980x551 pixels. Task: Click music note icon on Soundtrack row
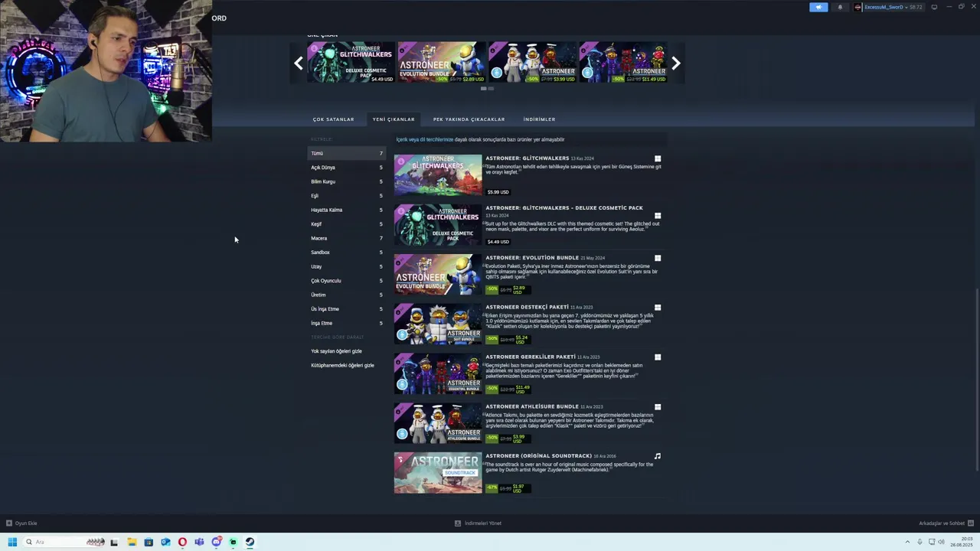click(x=658, y=456)
